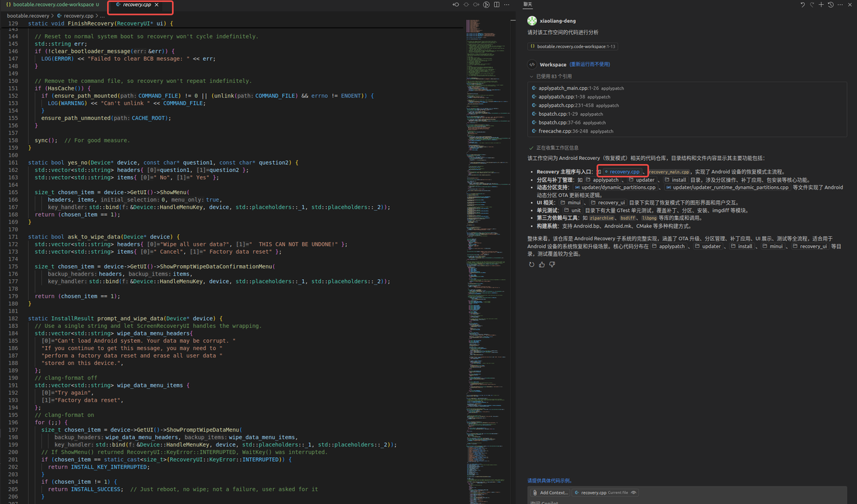Click line number 182 in gutter

(13, 319)
